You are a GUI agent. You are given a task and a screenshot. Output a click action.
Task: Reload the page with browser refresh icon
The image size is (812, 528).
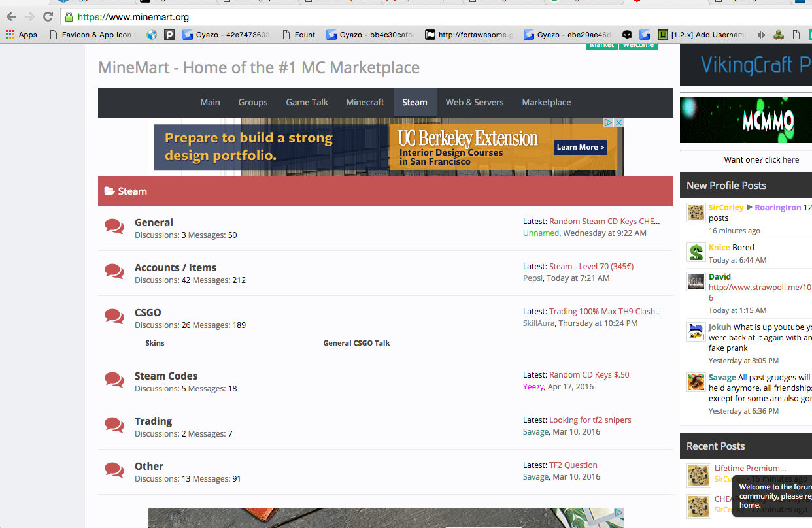48,17
